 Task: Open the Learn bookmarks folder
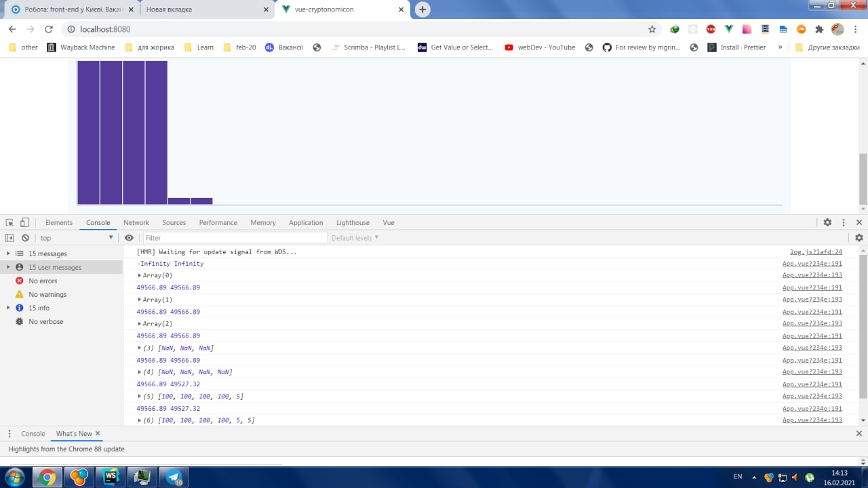[199, 47]
